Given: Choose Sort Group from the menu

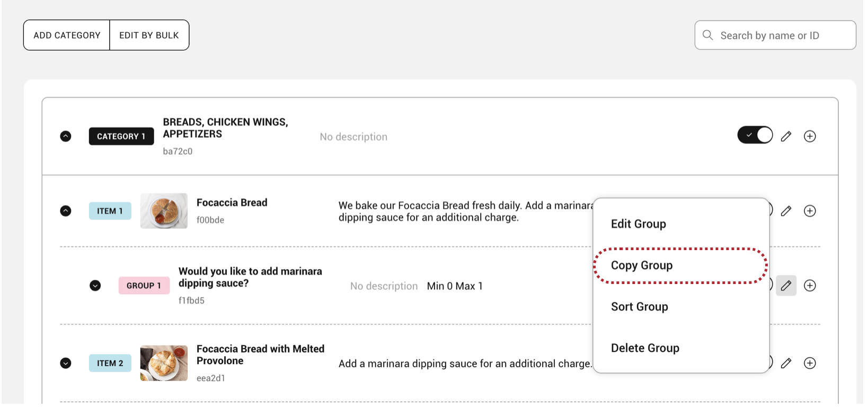Looking at the screenshot, I should click(639, 307).
